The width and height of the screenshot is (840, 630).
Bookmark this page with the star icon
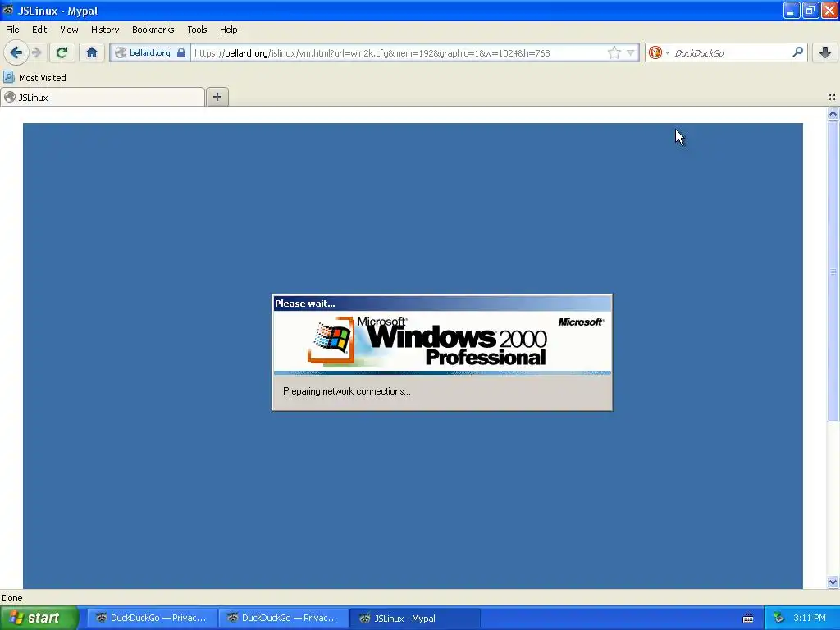coord(614,52)
